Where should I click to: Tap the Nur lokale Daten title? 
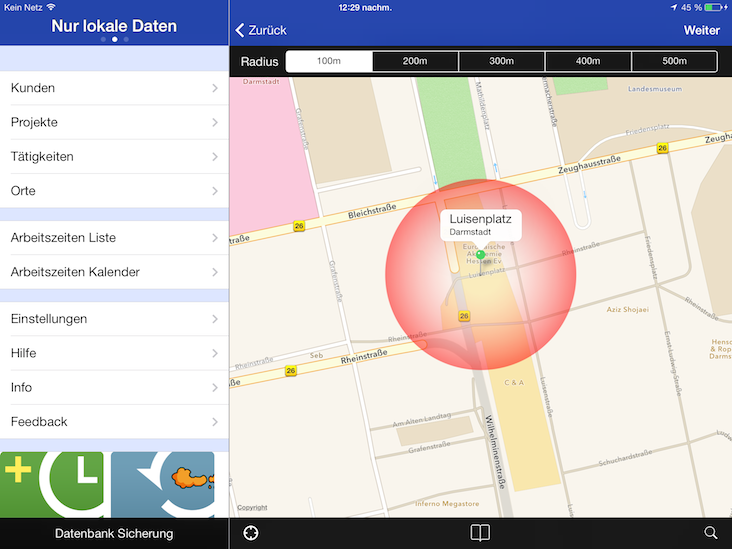click(114, 26)
